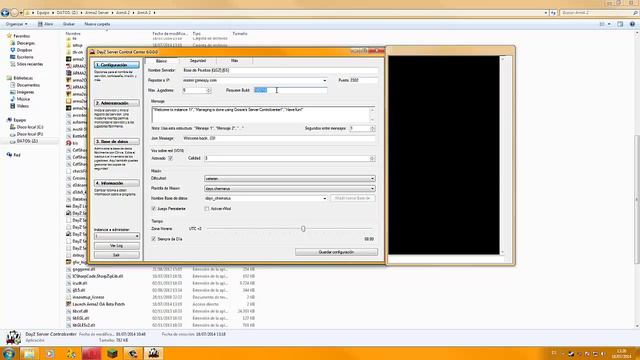Select Red in the navigation pane
640x360 pixels.
click(17, 155)
